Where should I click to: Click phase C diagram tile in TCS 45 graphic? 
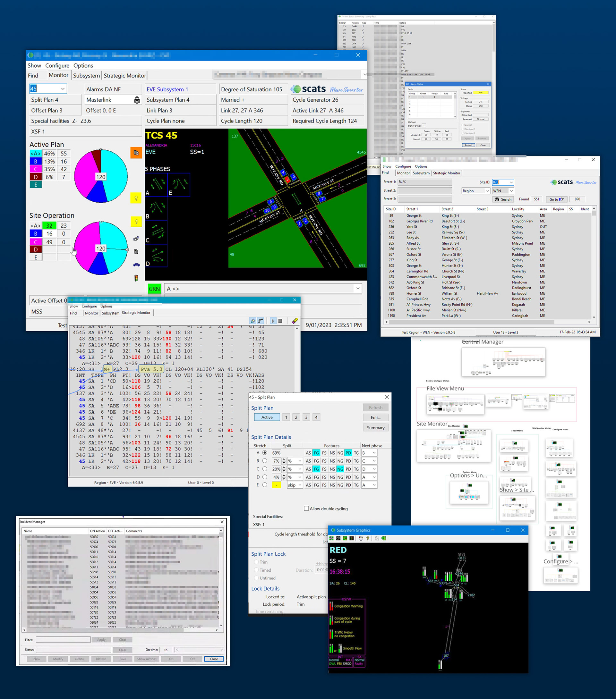[x=156, y=232]
